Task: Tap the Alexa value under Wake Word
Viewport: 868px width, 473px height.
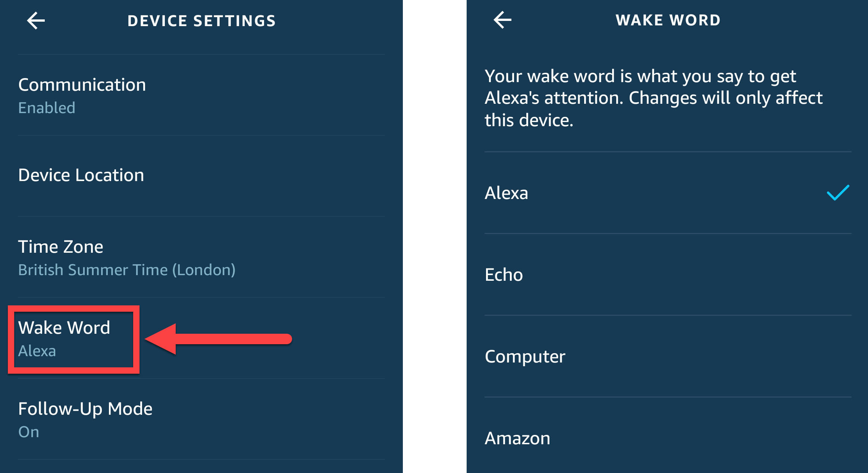Action: [37, 351]
